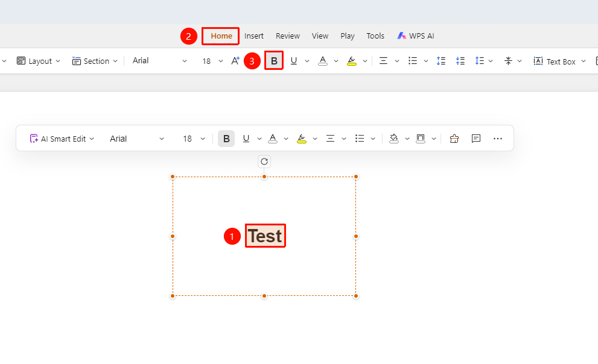Apply font color from the Home ribbon
Viewport: 598px width, 364px height.
[323, 61]
